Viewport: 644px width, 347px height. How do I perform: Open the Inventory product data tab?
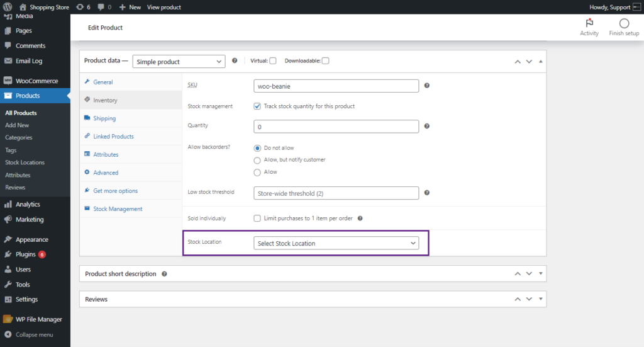(x=131, y=100)
